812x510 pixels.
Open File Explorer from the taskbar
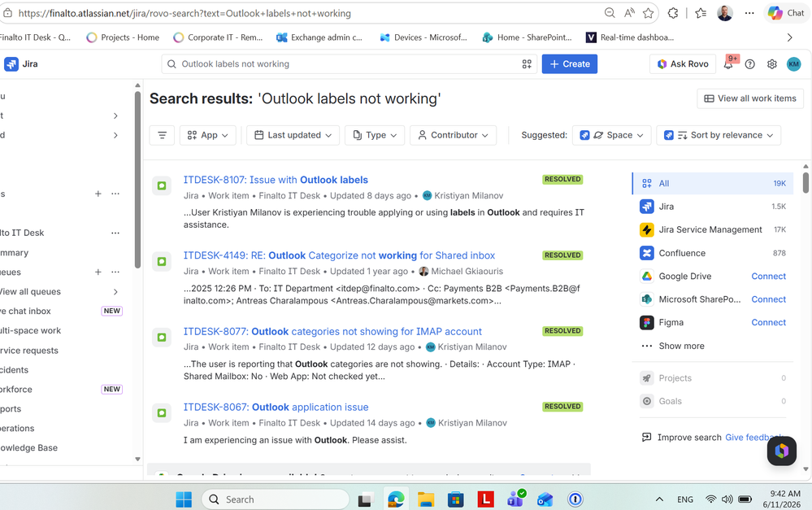point(426,499)
